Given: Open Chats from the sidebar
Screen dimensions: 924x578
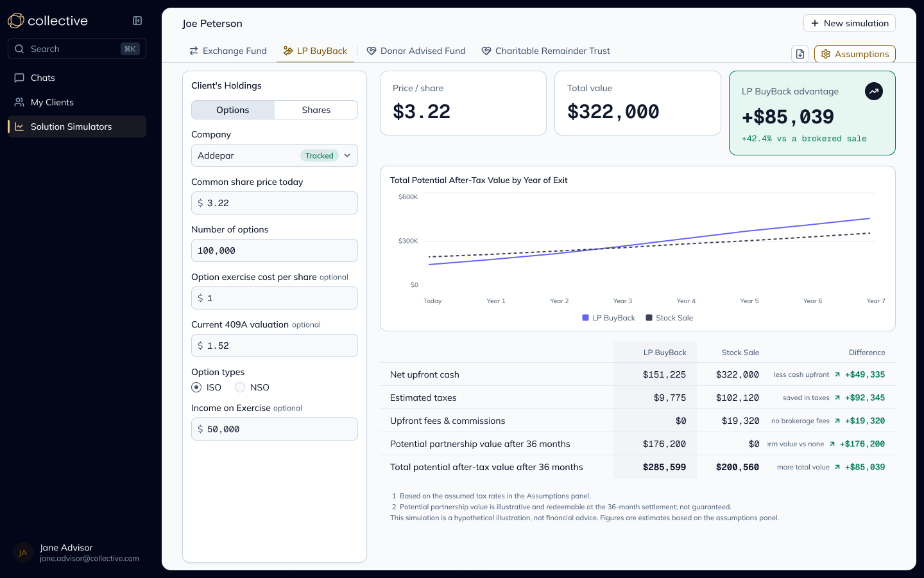Looking at the screenshot, I should (77, 78).
